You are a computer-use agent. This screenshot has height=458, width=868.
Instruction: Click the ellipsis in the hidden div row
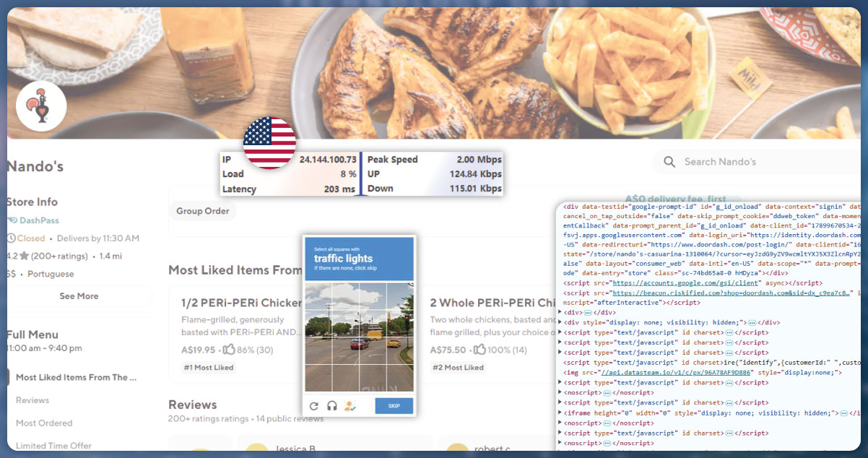point(752,322)
